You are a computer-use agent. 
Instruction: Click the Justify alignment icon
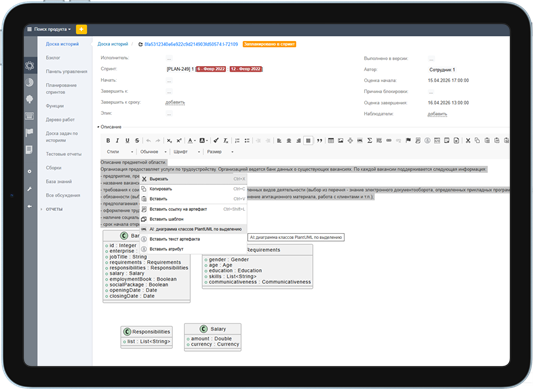point(308,140)
